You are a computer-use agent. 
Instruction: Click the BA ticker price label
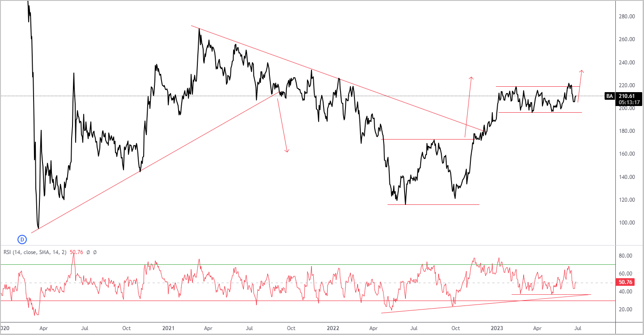pos(610,96)
